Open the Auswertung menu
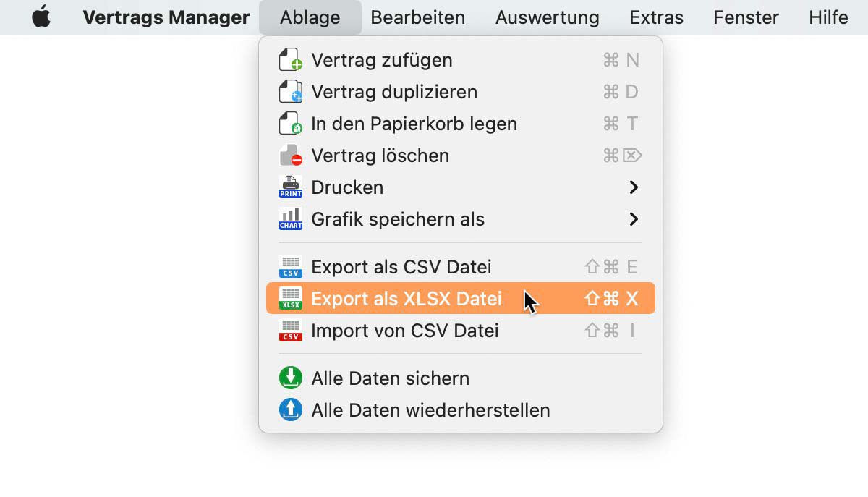This screenshot has height=497, width=868. [x=547, y=17]
